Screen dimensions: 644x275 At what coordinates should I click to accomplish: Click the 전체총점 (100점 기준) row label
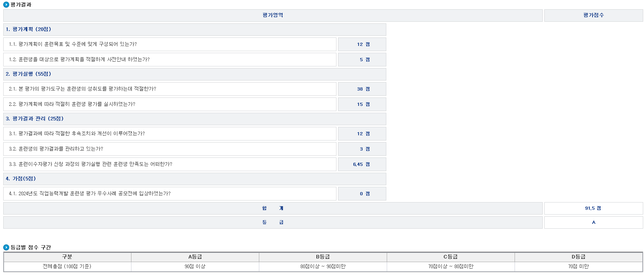[67, 267]
